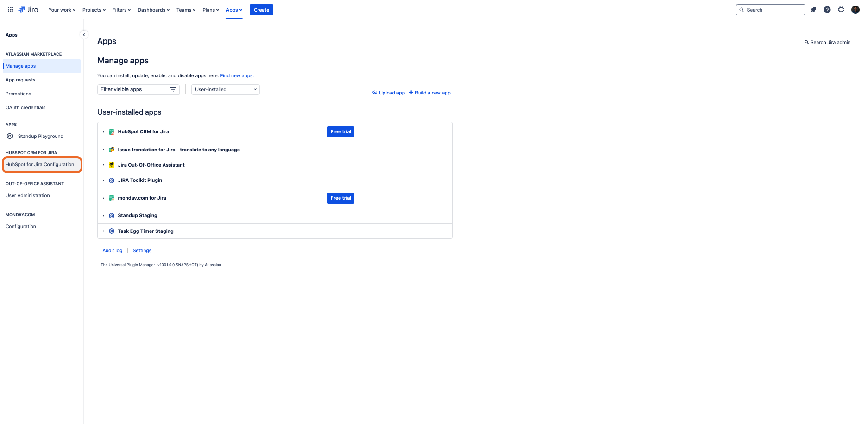The image size is (868, 424).
Task: Open the help question mark icon
Action: [827, 10]
